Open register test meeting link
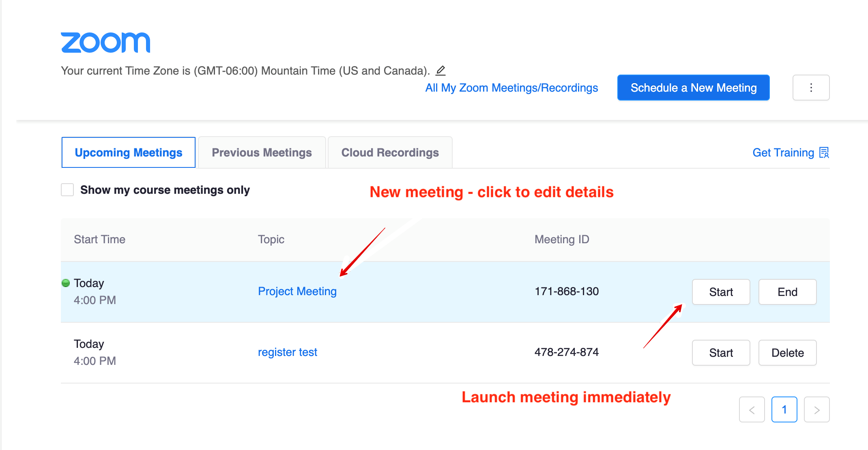Image resolution: width=868 pixels, height=450 pixels. coord(288,352)
